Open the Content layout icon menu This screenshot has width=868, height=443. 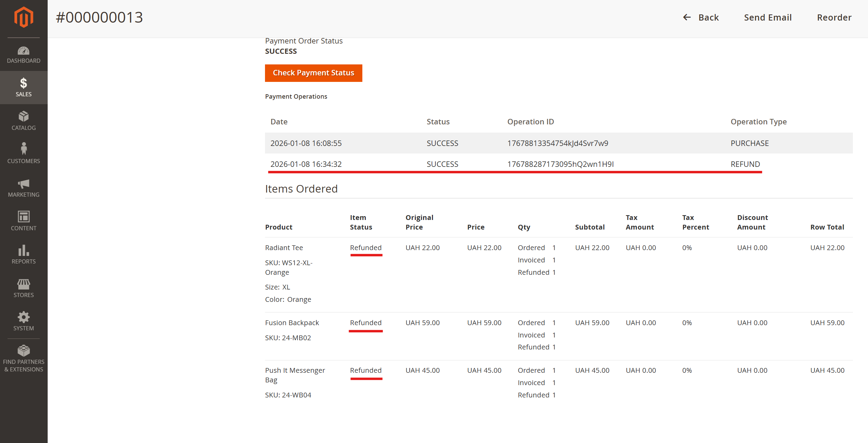pyautogui.click(x=24, y=217)
